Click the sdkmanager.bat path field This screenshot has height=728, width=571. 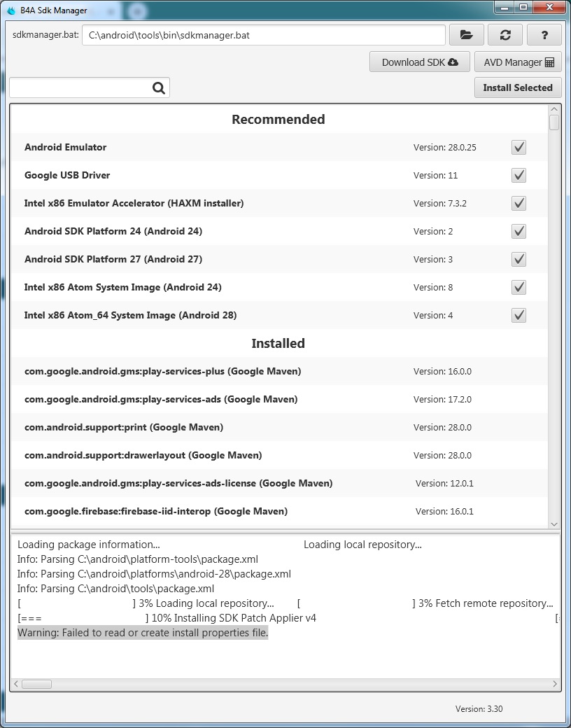coord(263,35)
